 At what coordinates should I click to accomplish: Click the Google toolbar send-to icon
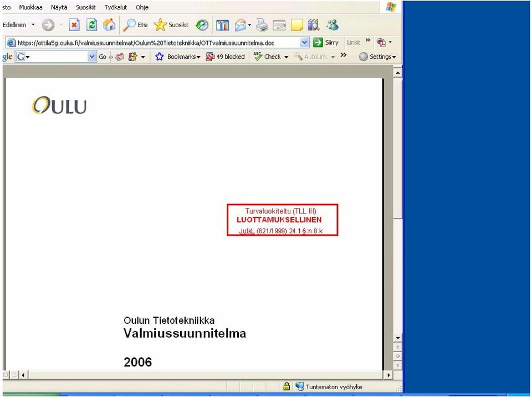(132, 57)
